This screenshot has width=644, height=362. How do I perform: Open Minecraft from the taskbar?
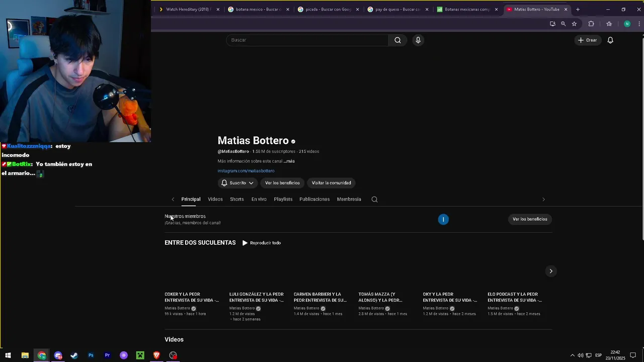click(140, 355)
